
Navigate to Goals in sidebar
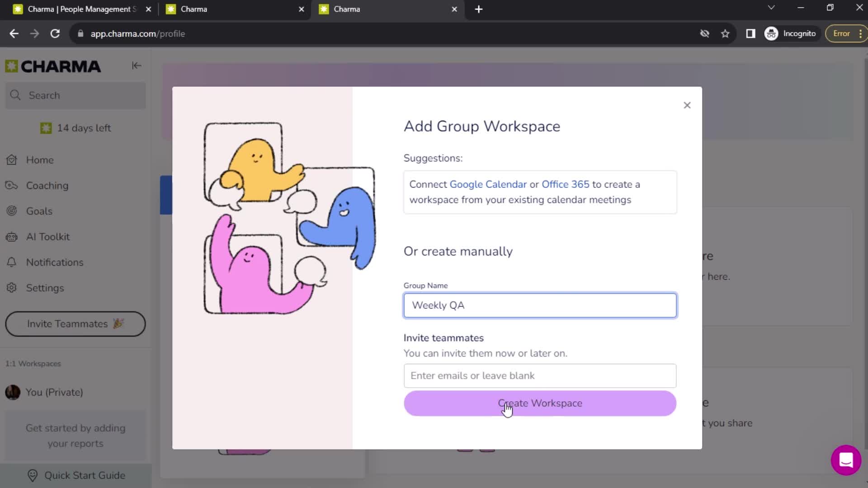point(39,210)
